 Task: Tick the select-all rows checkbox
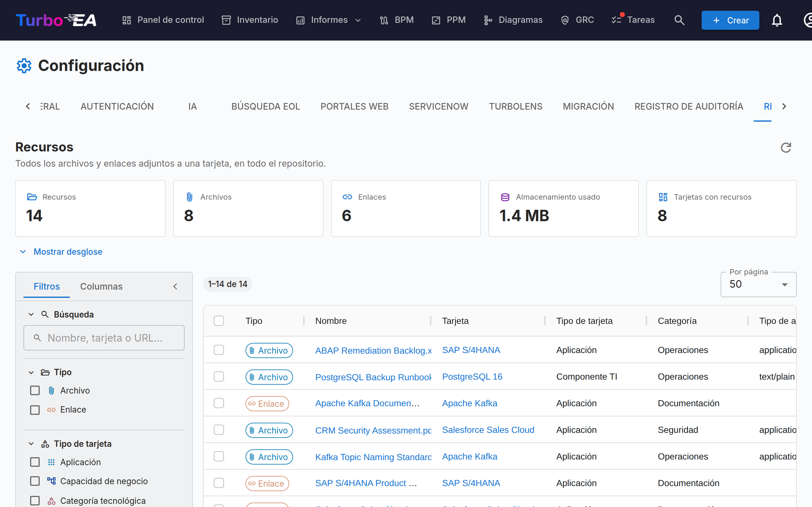click(219, 321)
